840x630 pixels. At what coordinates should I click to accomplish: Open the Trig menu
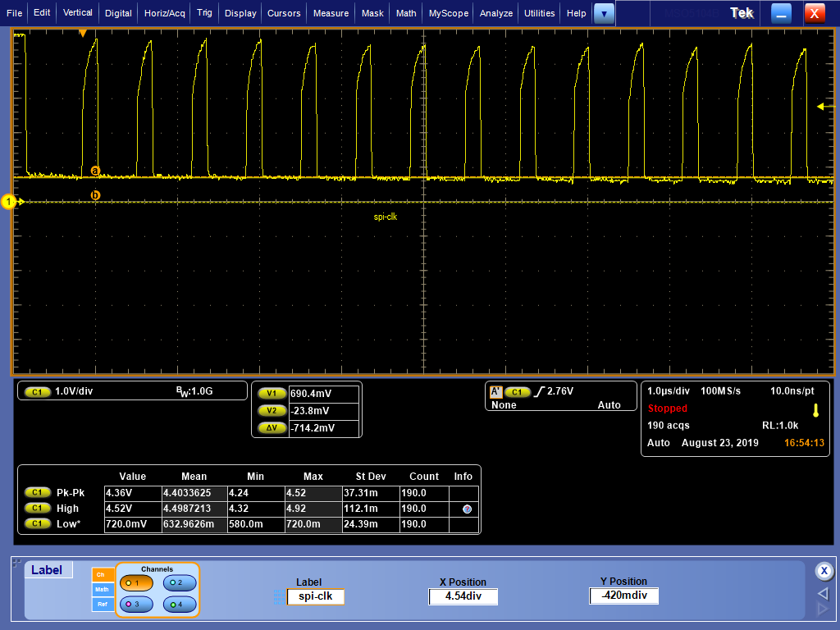pos(204,13)
